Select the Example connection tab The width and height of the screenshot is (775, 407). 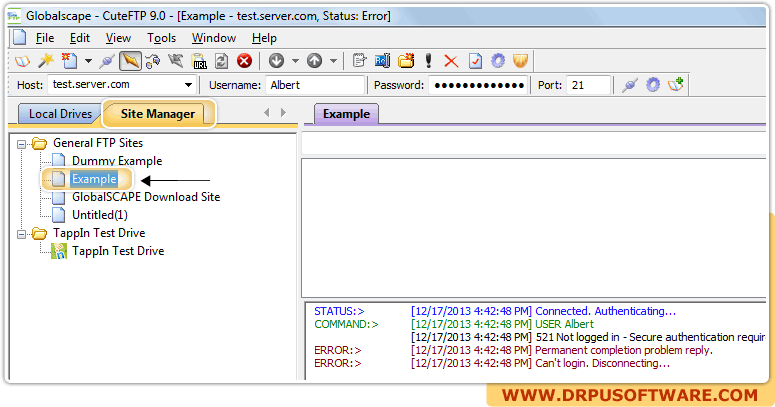click(x=346, y=114)
